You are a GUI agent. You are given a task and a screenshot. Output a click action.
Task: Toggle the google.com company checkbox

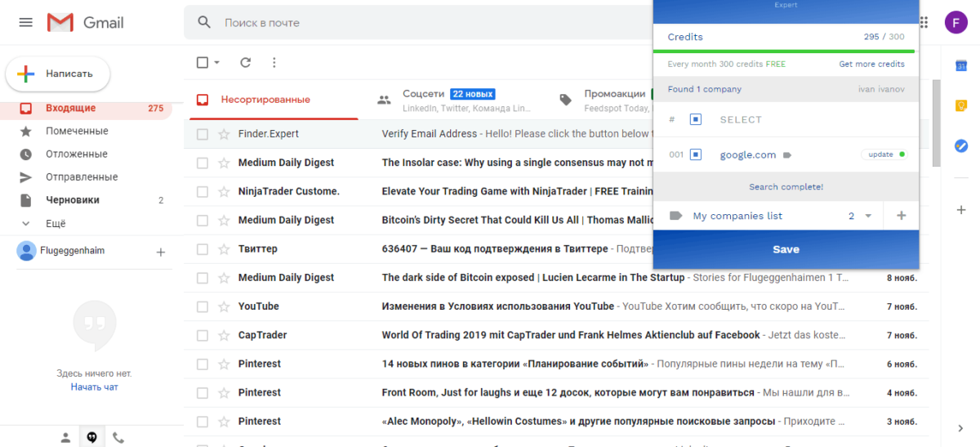tap(696, 154)
